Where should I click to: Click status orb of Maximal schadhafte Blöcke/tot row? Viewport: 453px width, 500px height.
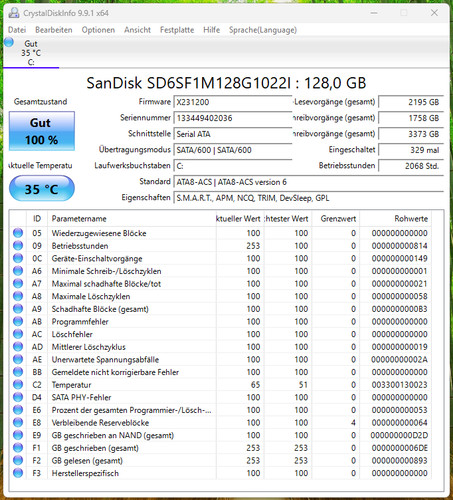click(18, 284)
